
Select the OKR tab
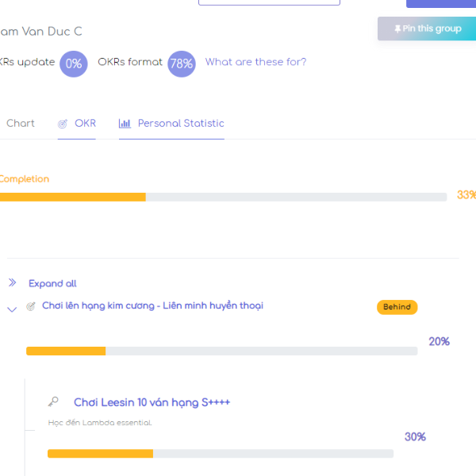(x=85, y=124)
